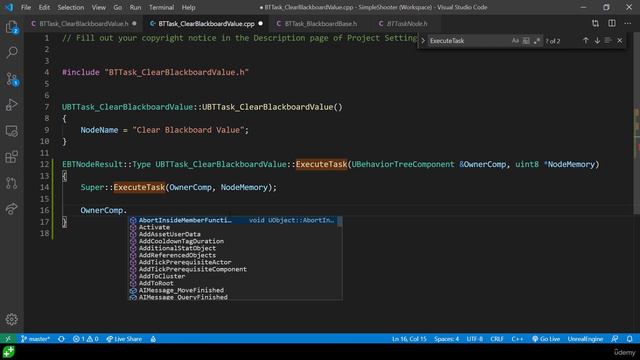Select AddTickPrerequisiteComponent suggestion
The height and width of the screenshot is (360, 640).
[x=233, y=269]
